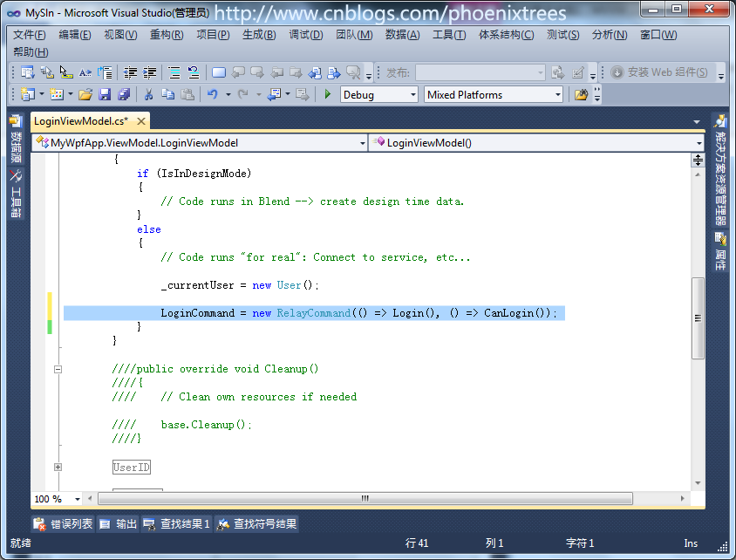Navigate backward with toolbar icon

274,95
